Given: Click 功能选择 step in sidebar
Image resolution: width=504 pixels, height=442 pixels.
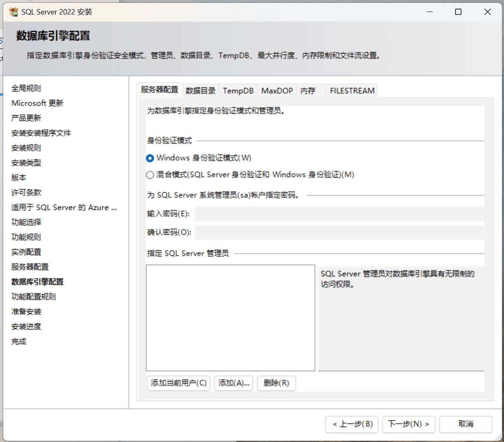Looking at the screenshot, I should coord(26,222).
